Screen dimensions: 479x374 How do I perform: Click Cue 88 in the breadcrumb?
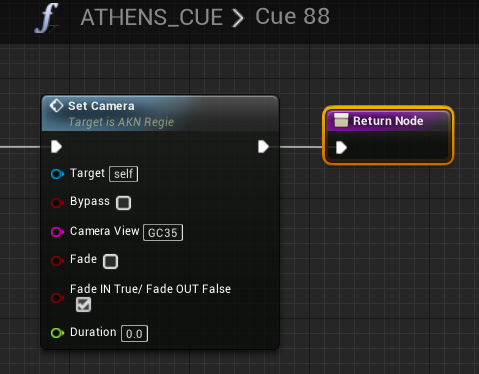pyautogui.click(x=292, y=17)
